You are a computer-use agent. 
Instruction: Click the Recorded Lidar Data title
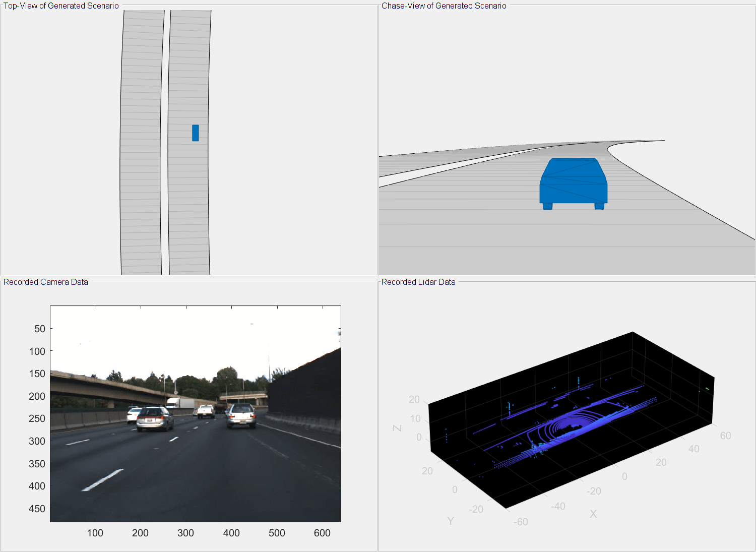pos(418,282)
